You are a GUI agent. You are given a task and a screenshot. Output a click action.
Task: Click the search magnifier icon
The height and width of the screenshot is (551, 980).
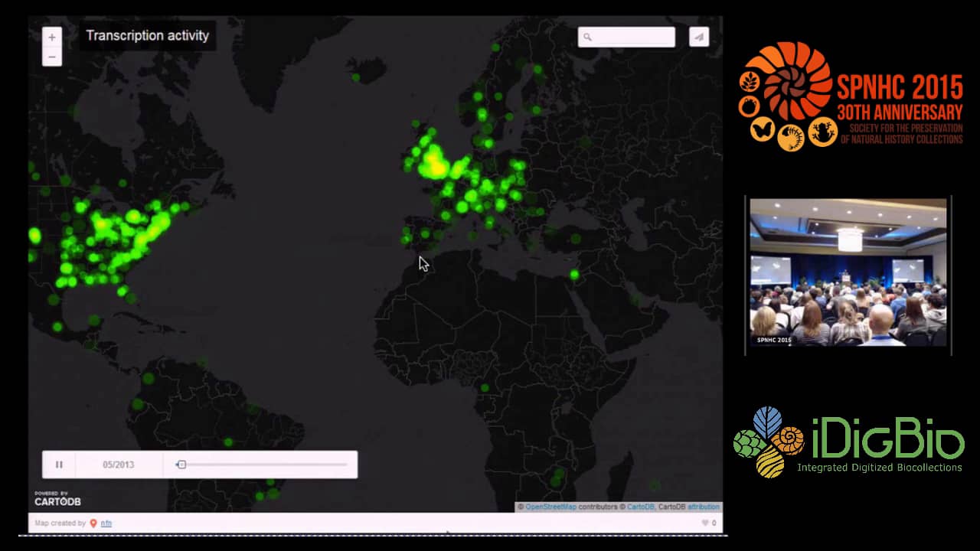[587, 37]
